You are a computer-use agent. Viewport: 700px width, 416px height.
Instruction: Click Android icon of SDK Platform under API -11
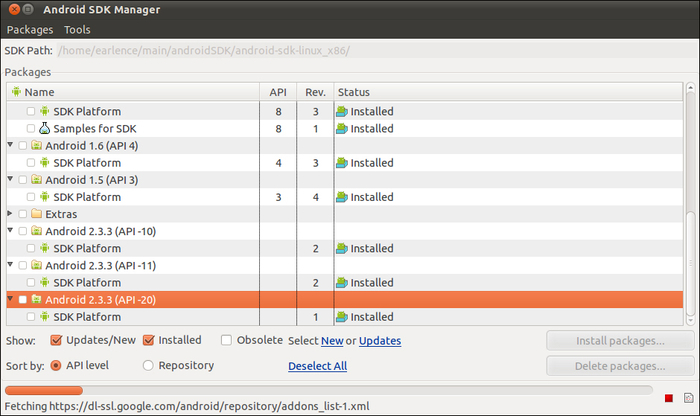pyautogui.click(x=45, y=282)
